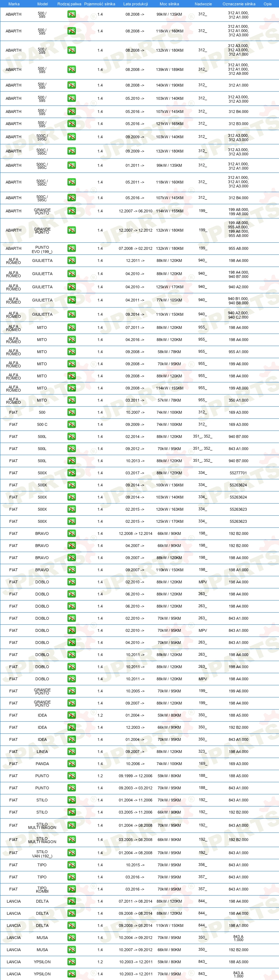
Task: Click fuel icon in Fiat 500 C row
Action: click(x=72, y=424)
